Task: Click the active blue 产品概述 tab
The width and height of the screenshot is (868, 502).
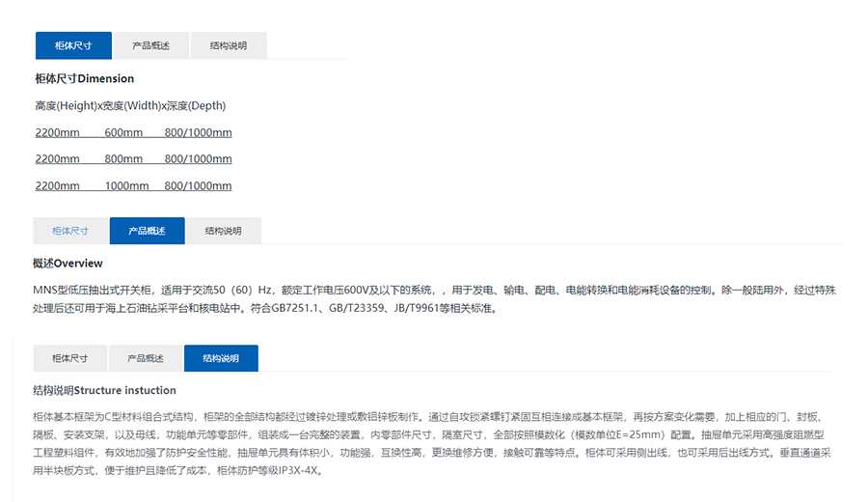Action: click(147, 231)
